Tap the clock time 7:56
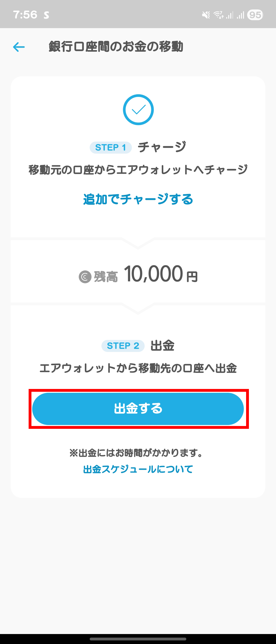Image resolution: width=276 pixels, height=644 pixels. (25, 15)
